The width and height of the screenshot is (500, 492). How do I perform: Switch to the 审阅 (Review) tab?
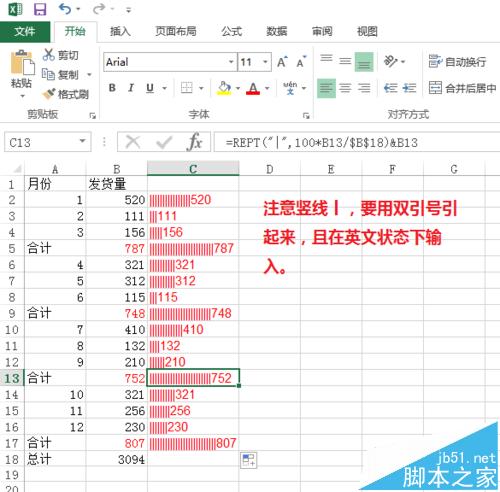coord(322,32)
